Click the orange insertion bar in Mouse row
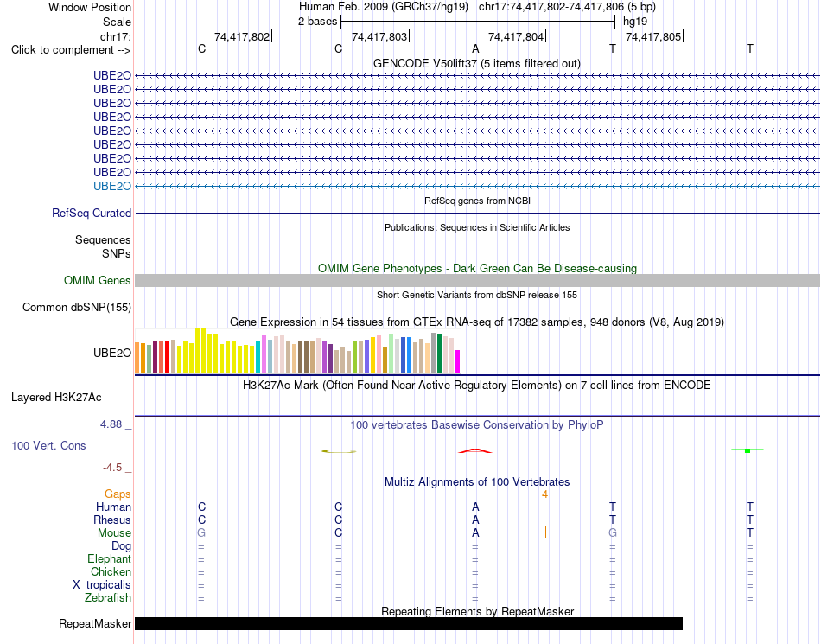The width and height of the screenshot is (821, 644). click(545, 532)
